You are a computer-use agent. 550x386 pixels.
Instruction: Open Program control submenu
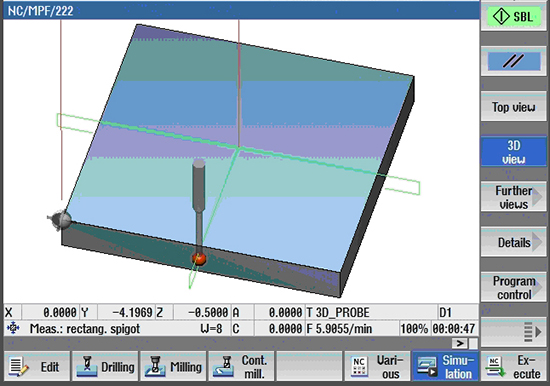(x=513, y=287)
